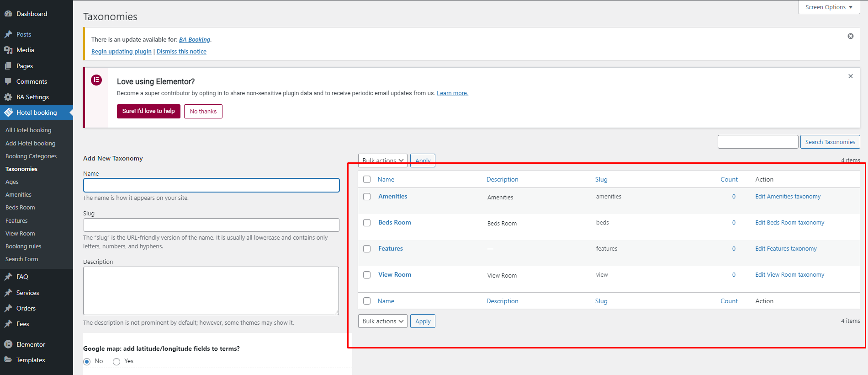Select the Yes radio for Google map
This screenshot has width=868, height=375.
pyautogui.click(x=116, y=361)
